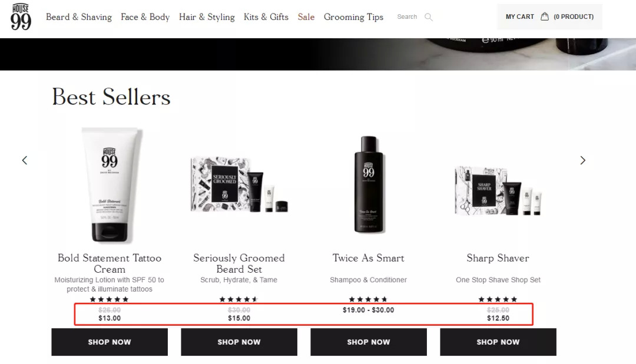Open Kits & Gifts menu
Viewport: 636px width, 364px height.
(266, 17)
